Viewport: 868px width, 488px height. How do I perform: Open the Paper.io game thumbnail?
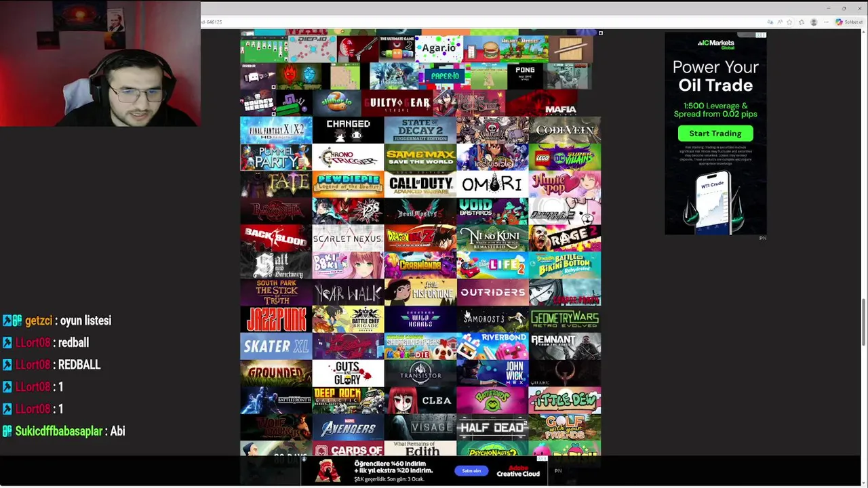445,77
